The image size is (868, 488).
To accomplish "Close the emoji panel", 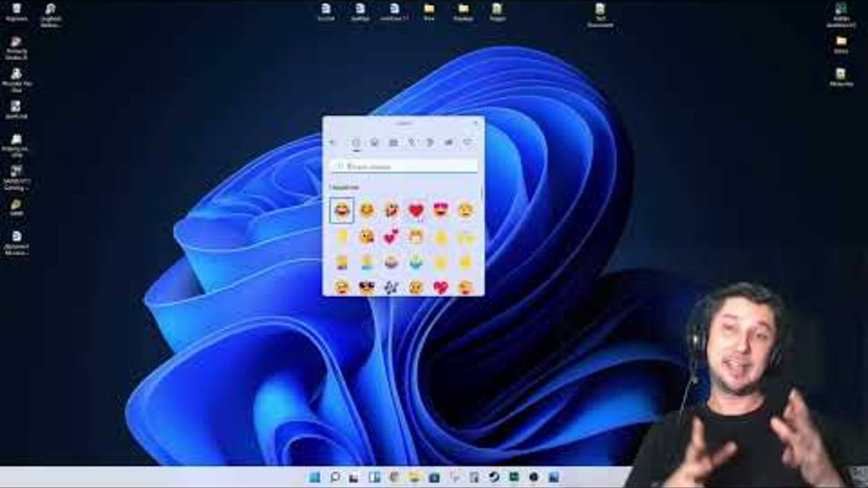I will coord(477,122).
